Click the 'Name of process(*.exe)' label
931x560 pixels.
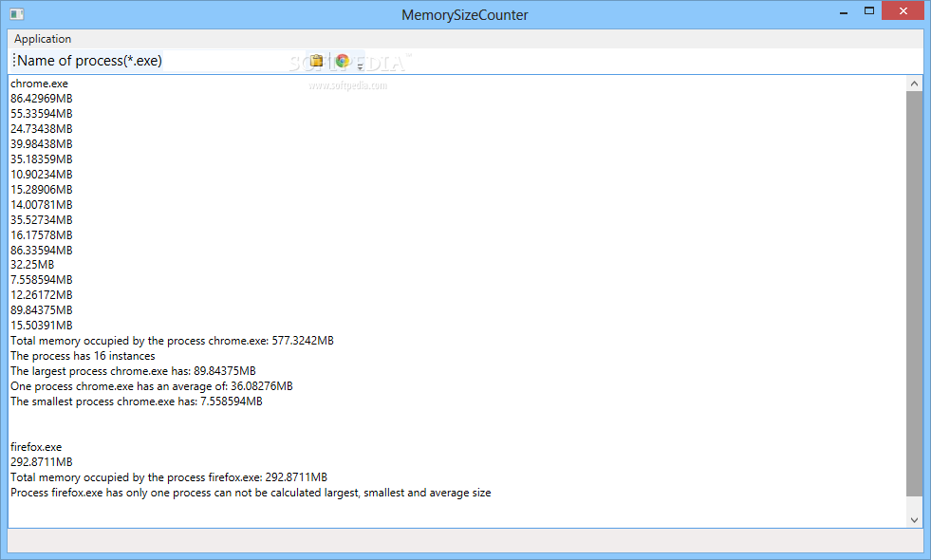[x=89, y=61]
